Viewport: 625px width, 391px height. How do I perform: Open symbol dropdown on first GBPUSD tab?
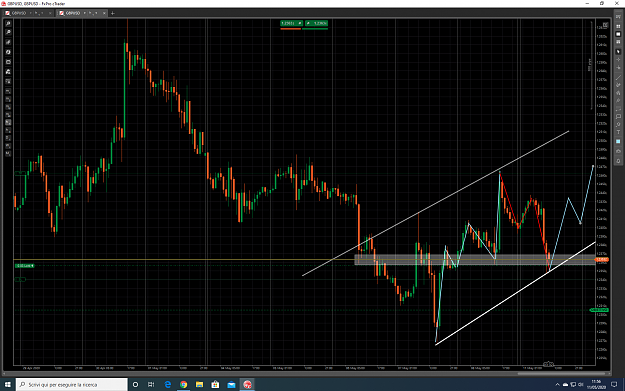(x=30, y=13)
